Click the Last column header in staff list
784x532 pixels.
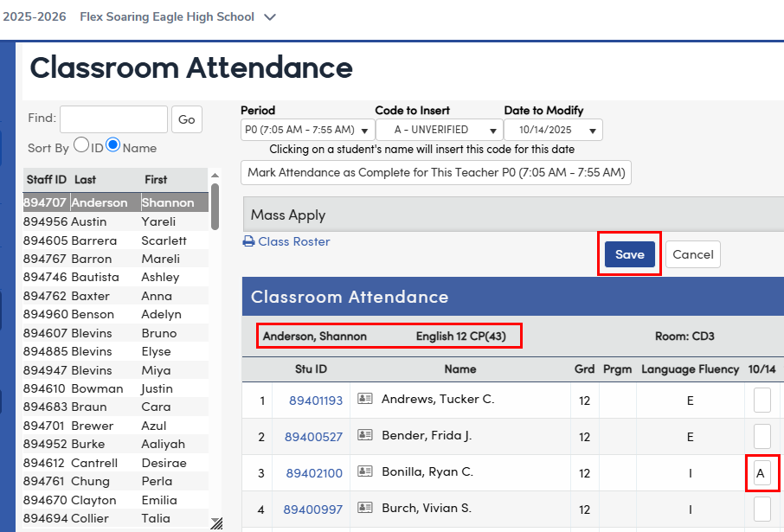pyautogui.click(x=85, y=180)
